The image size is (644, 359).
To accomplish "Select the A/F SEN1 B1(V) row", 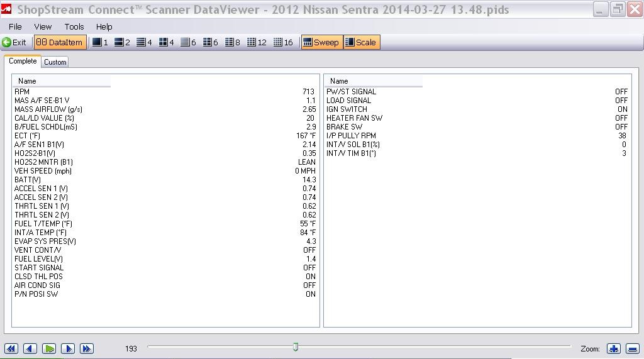I will coord(165,145).
